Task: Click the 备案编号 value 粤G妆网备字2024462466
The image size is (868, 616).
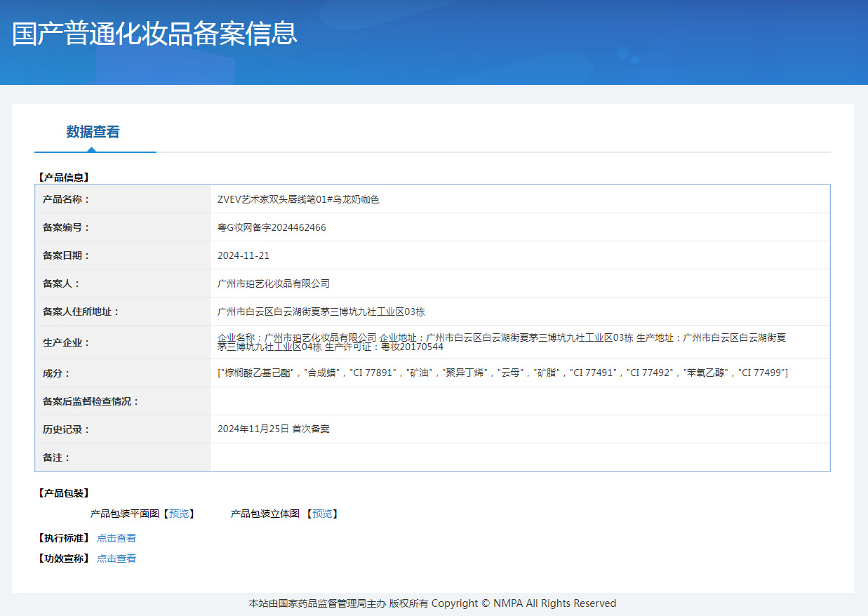Action: [x=272, y=227]
